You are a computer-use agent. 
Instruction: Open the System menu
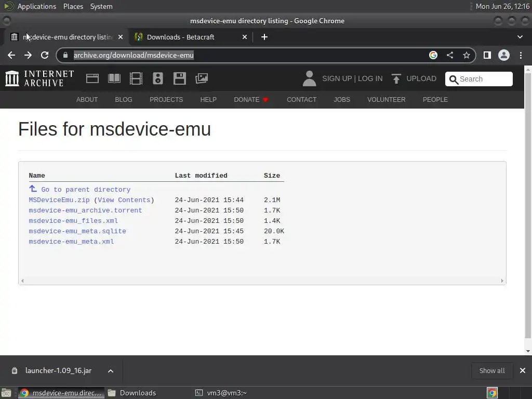(x=101, y=6)
